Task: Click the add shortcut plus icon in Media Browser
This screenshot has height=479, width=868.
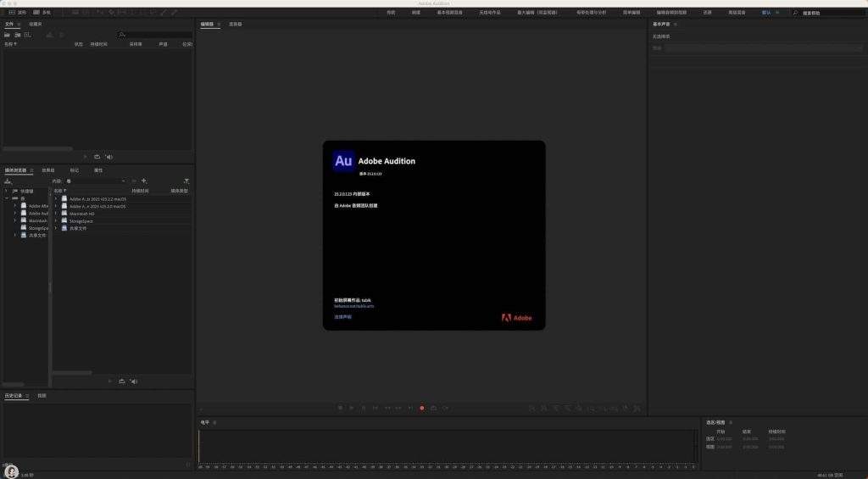Action: pyautogui.click(x=144, y=181)
